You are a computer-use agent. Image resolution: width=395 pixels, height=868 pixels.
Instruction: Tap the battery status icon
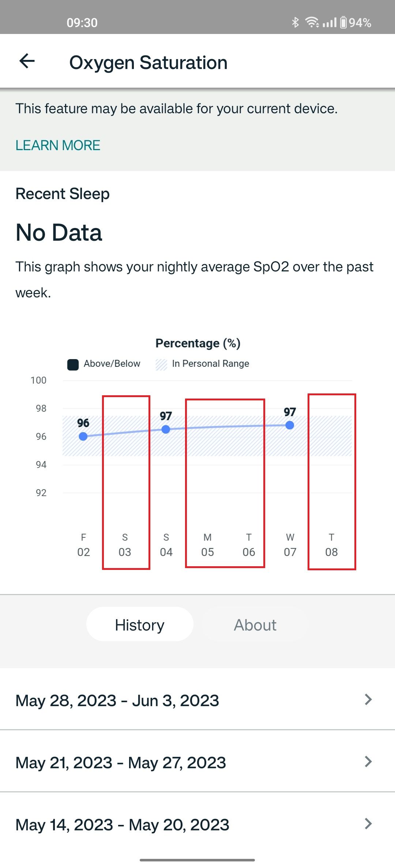pyautogui.click(x=343, y=23)
